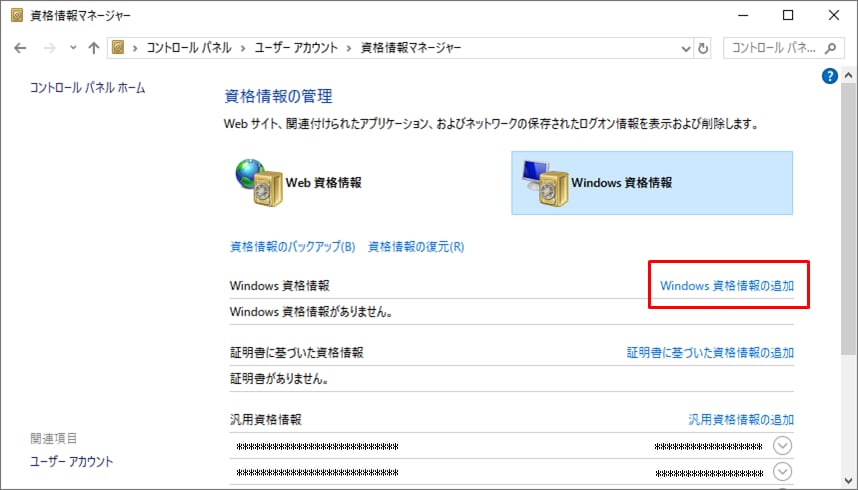The height and width of the screenshot is (490, 858).
Task: Open the related ユーザー アカウント link
Action: [x=72, y=462]
